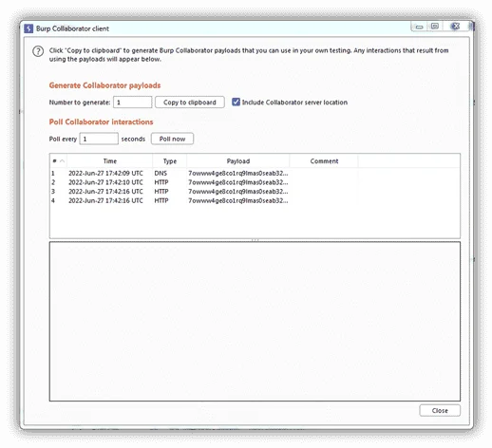
Task: Maximize the Burp Collaborator client window
Action: coord(435,27)
